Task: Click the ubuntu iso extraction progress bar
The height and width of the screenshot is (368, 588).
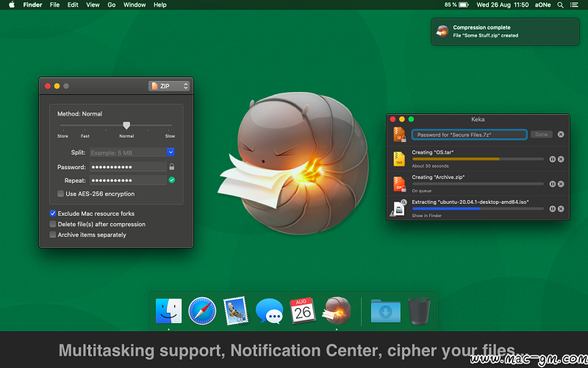Action: (x=478, y=209)
